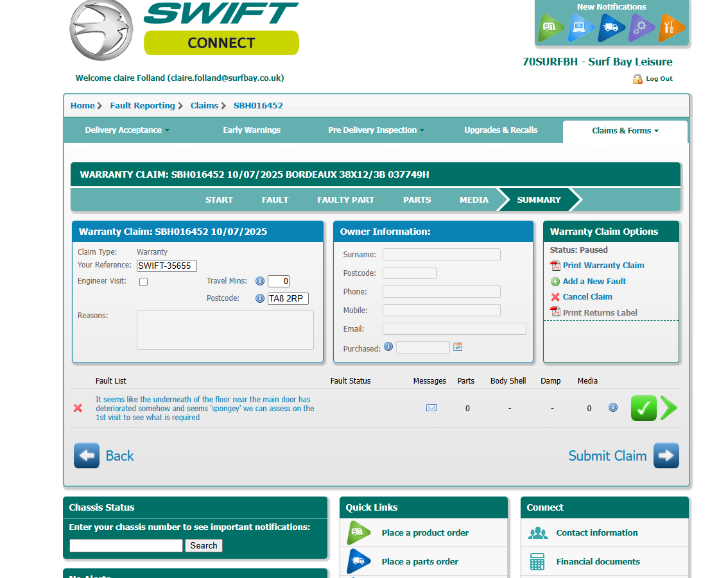Click Postcode info icon in claim panel
The image size is (728, 578).
tap(260, 298)
